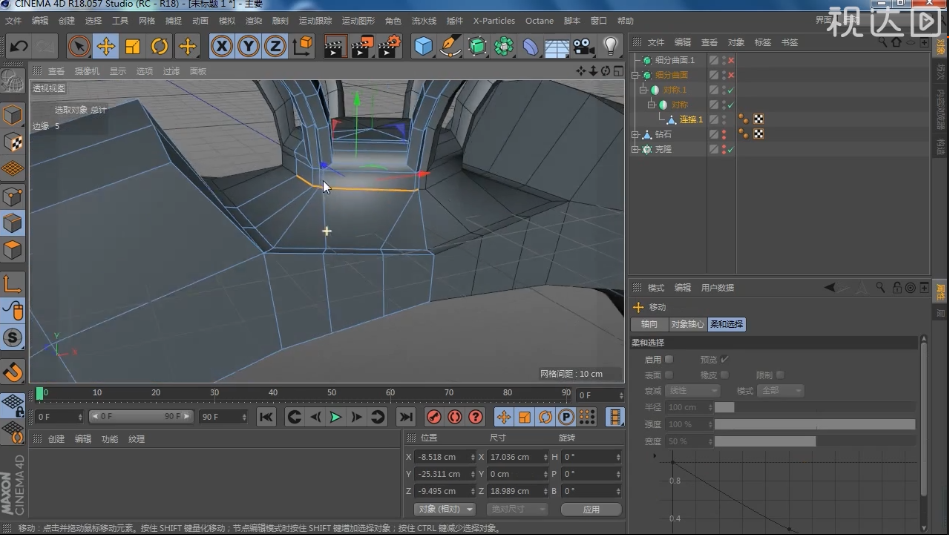The image size is (949, 535).
Task: Select the Live Selection arrow tool
Action: pos(79,46)
